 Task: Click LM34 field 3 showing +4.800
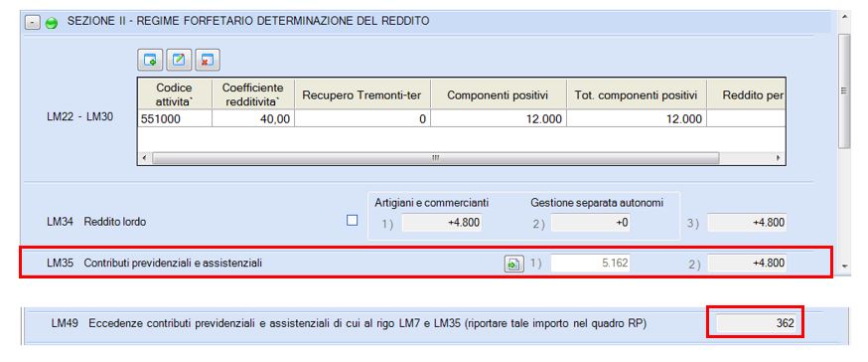pos(747,223)
